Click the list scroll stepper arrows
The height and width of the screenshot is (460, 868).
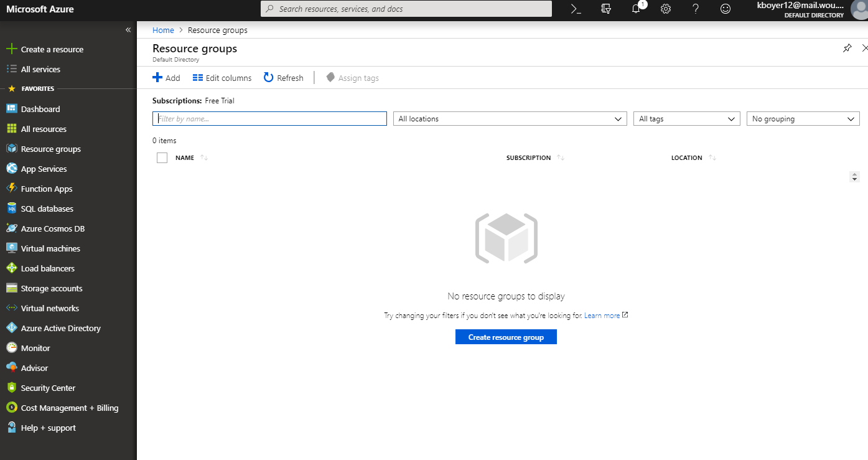tap(854, 177)
